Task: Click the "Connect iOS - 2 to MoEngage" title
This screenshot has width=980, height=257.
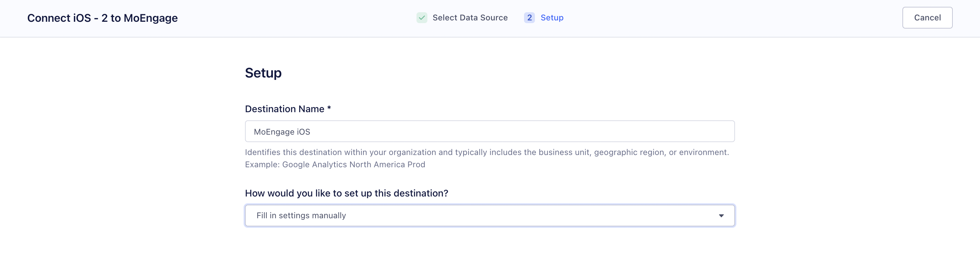Action: point(102,18)
